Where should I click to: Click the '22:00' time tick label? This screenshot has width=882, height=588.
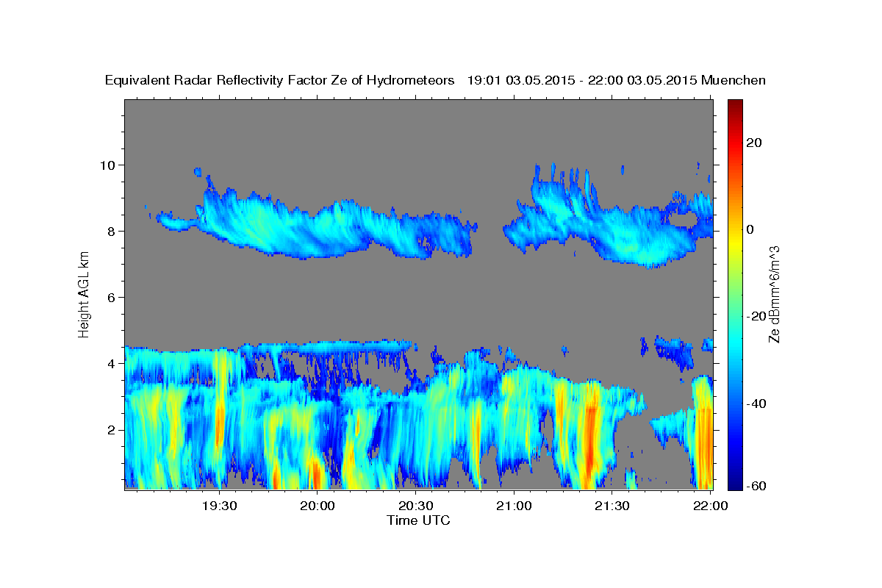[710, 506]
